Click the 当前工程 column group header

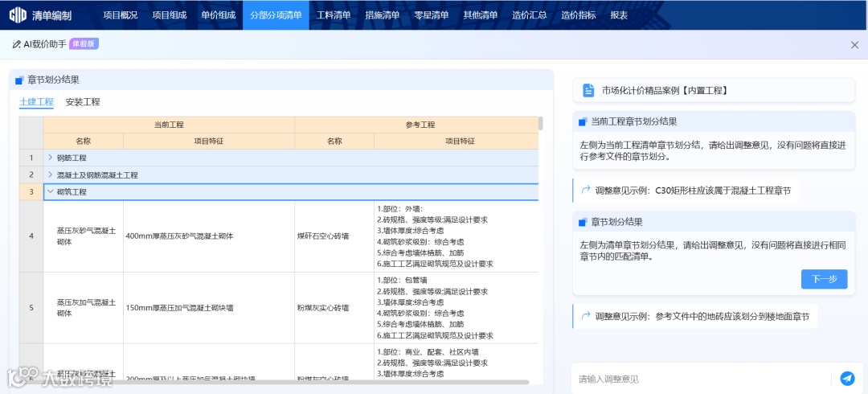click(x=169, y=125)
